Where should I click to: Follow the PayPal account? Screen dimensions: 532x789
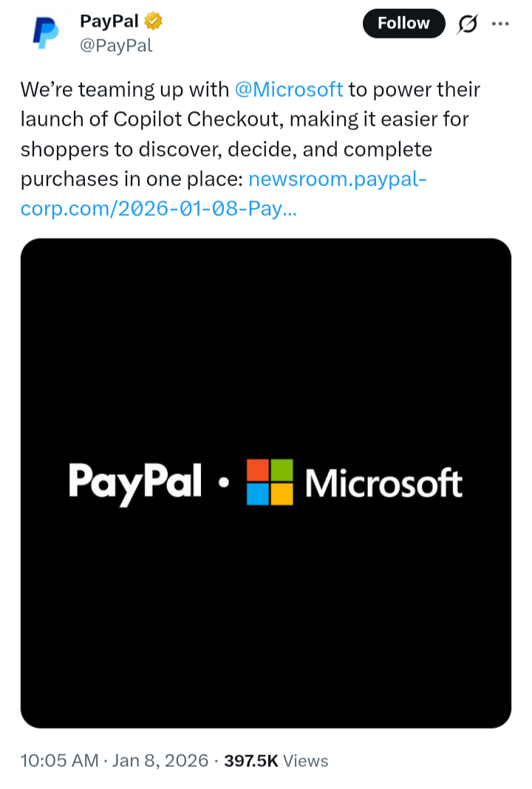click(403, 23)
